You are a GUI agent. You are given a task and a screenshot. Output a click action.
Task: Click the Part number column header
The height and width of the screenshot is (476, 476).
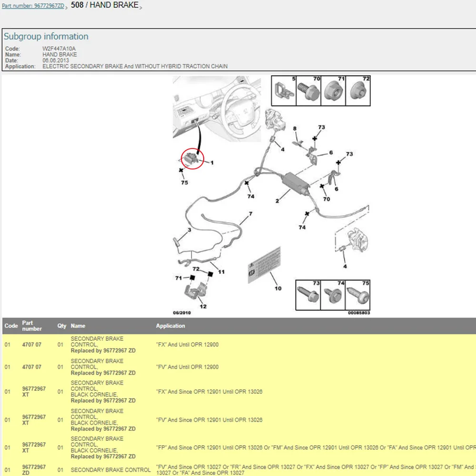(32, 326)
